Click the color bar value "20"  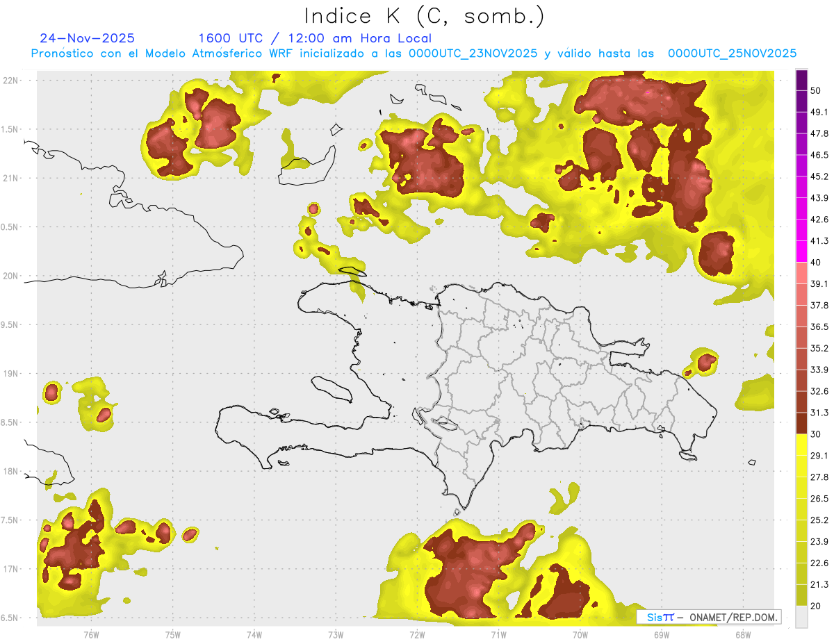[816, 606]
